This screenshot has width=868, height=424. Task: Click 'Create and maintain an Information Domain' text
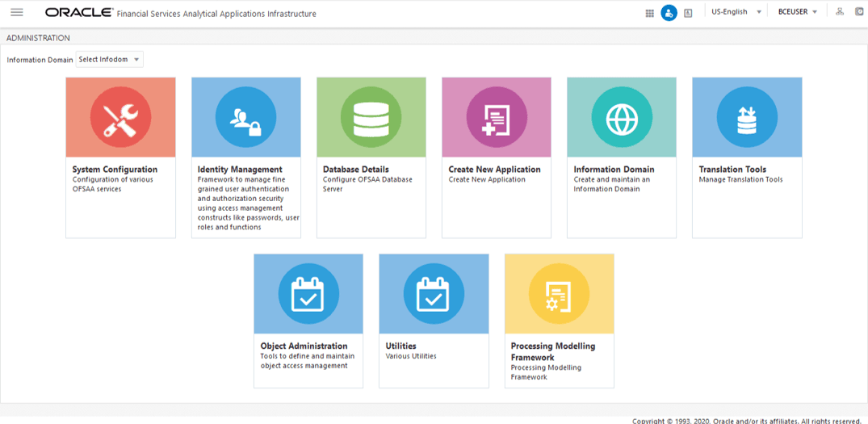pos(612,184)
